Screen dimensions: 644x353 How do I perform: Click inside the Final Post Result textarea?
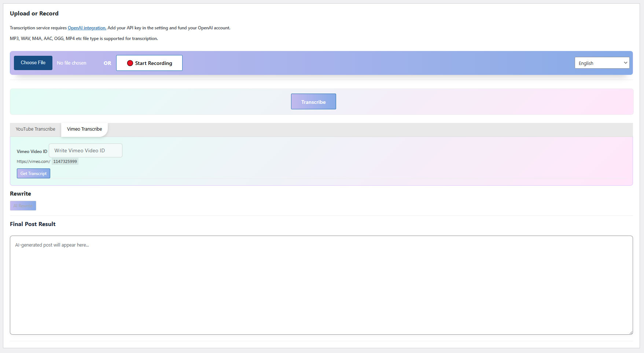(321, 285)
